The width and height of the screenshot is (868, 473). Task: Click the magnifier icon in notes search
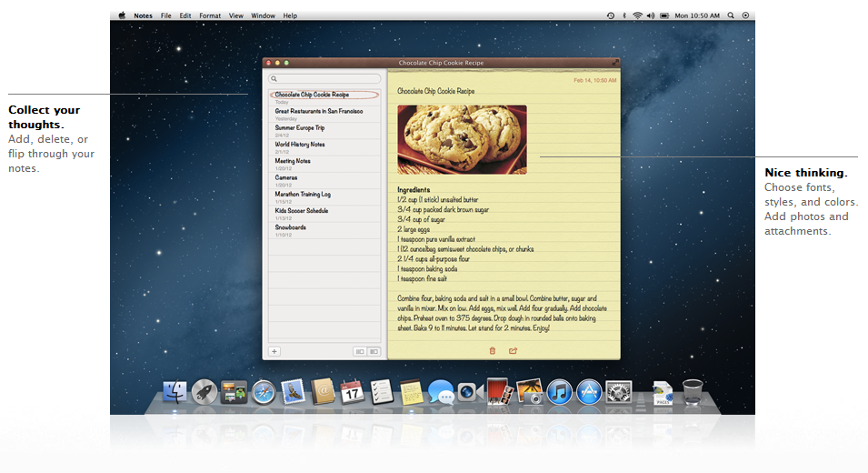coord(274,78)
